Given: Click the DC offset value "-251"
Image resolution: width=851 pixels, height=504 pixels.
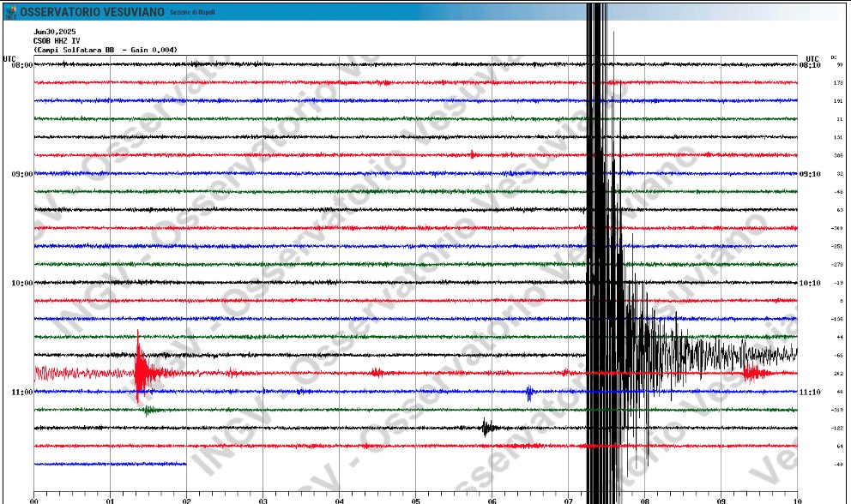Looking at the screenshot, I should (x=837, y=247).
